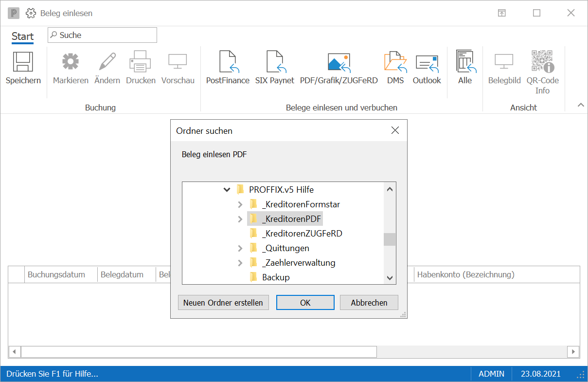The height and width of the screenshot is (382, 588).
Task: Select the _KreditorenFormstar folder name
Action: (x=301, y=204)
